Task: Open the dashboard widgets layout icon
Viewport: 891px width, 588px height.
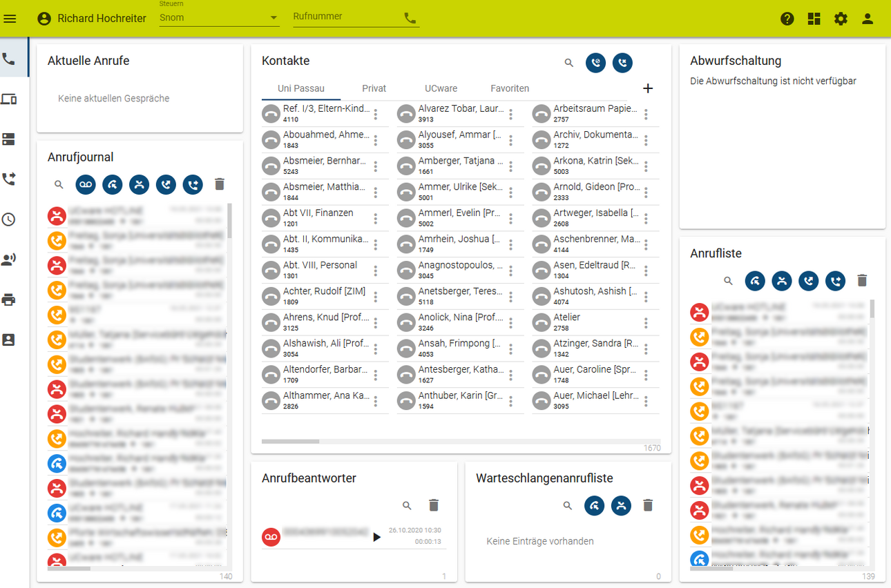Action: [814, 19]
